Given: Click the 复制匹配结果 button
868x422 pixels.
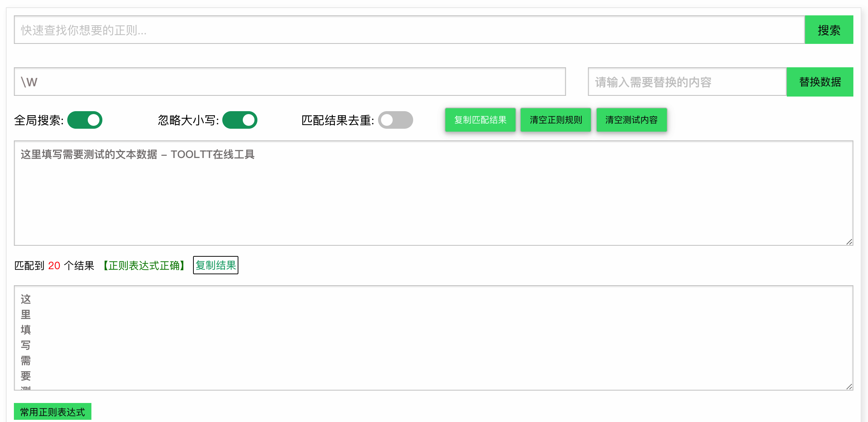Looking at the screenshot, I should point(480,120).
